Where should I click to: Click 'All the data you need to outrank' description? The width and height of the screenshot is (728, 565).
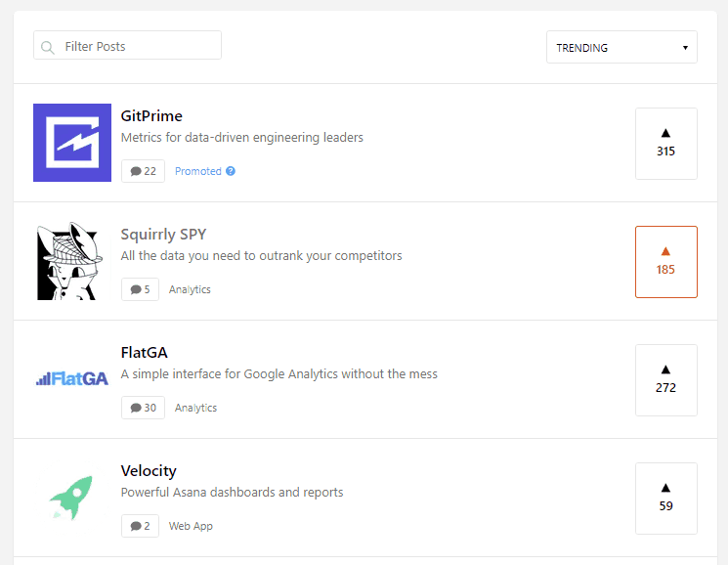pyautogui.click(x=261, y=256)
